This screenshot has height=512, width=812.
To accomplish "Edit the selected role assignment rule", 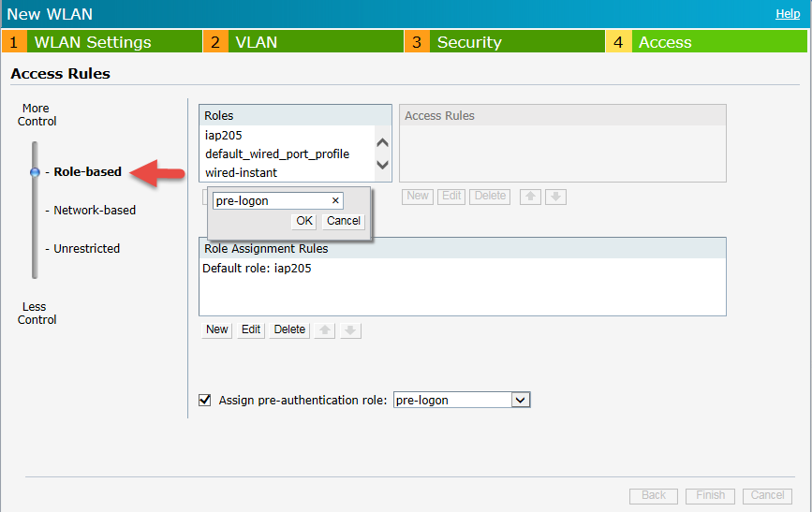I will (251, 329).
